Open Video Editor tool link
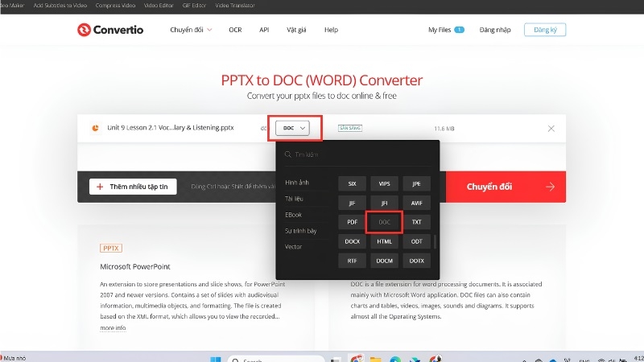 pos(159,6)
